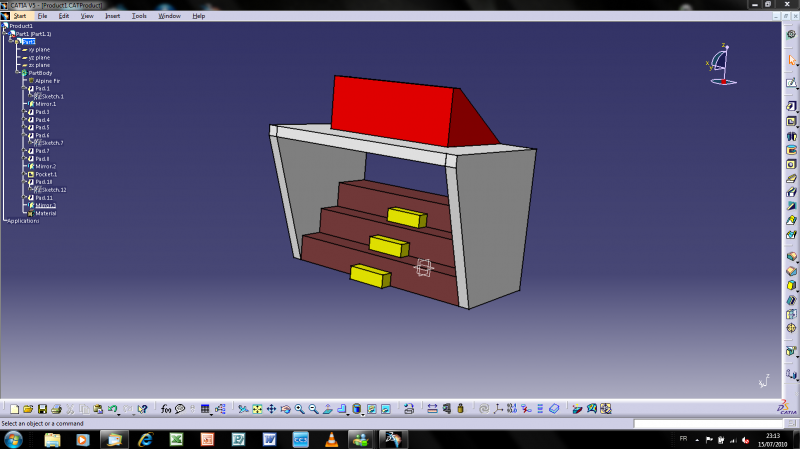
Task: Collapse the PartBody node in tree
Action: 17,73
